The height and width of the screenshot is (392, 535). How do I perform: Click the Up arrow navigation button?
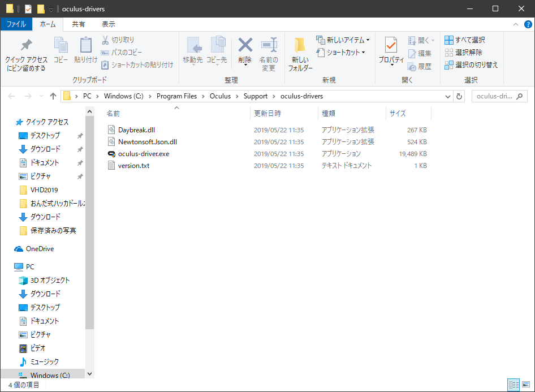[53, 96]
